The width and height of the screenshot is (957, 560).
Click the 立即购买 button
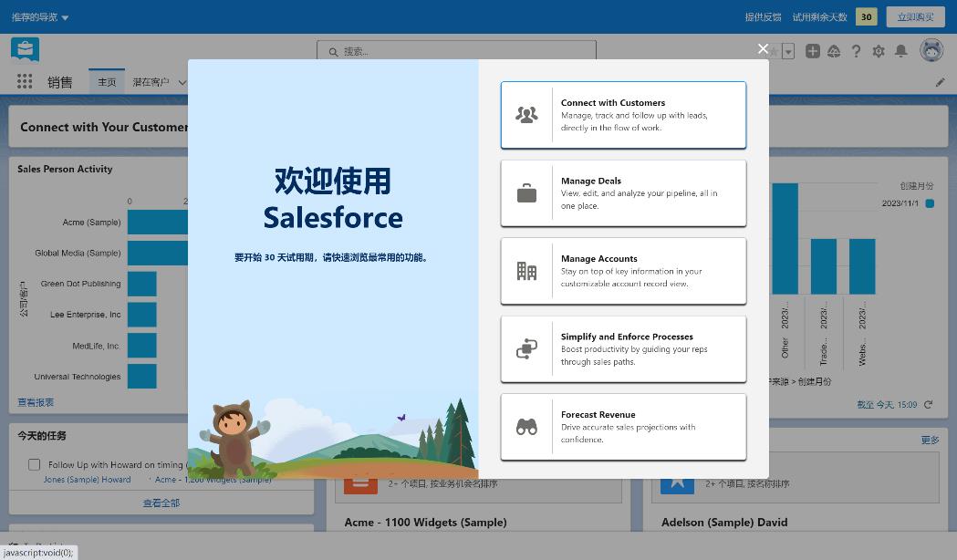click(x=915, y=16)
